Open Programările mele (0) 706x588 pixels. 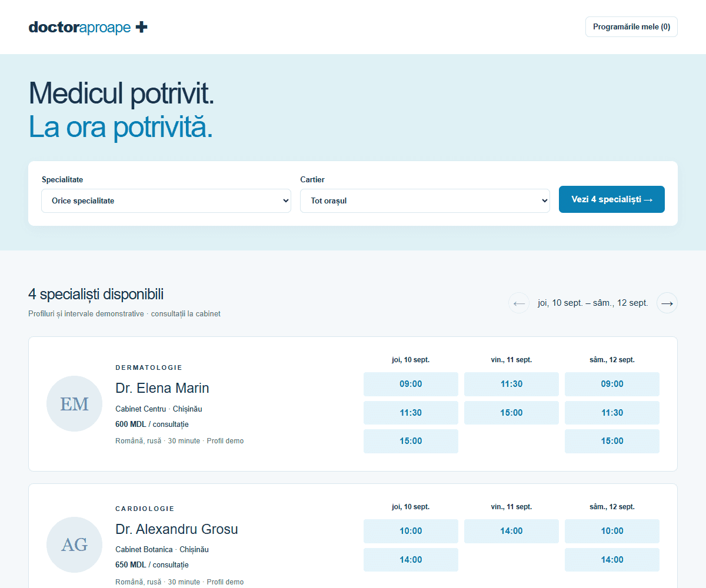(631, 27)
